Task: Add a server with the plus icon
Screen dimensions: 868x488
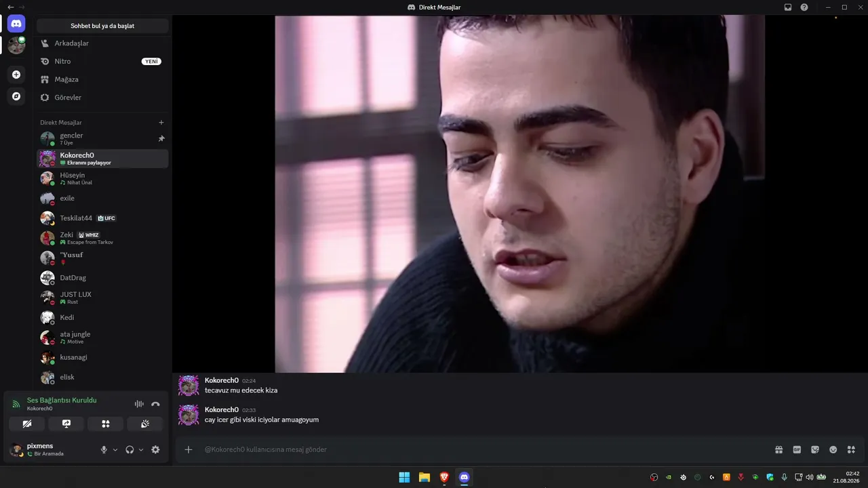Action: point(16,75)
